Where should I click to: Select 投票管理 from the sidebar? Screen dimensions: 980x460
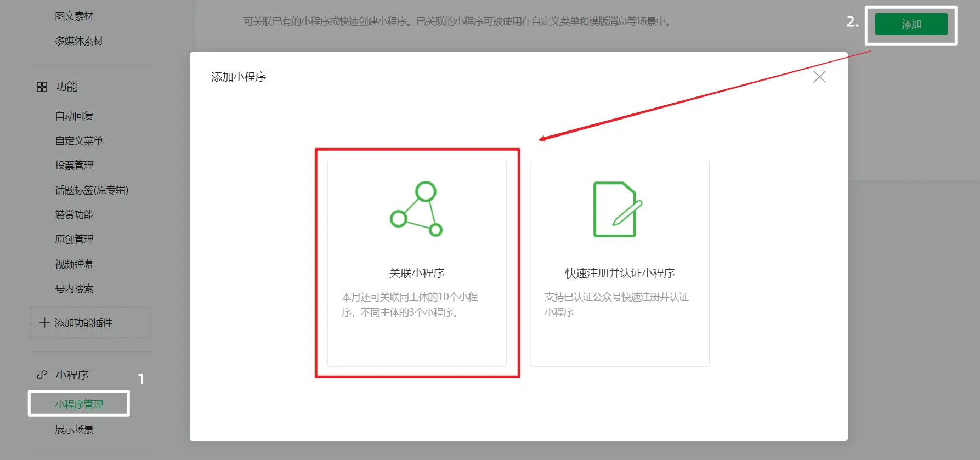[74, 165]
